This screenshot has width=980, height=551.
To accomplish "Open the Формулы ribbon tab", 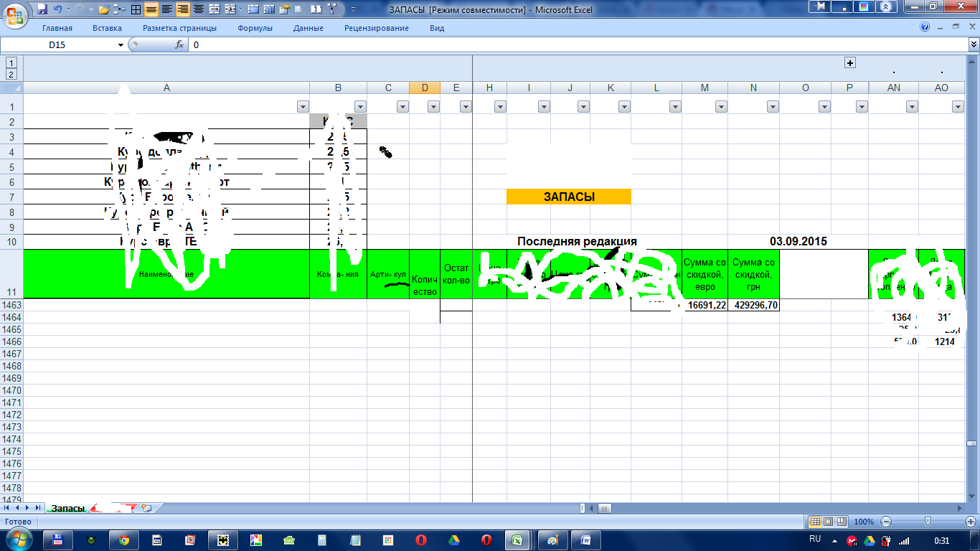I will 255,28.
